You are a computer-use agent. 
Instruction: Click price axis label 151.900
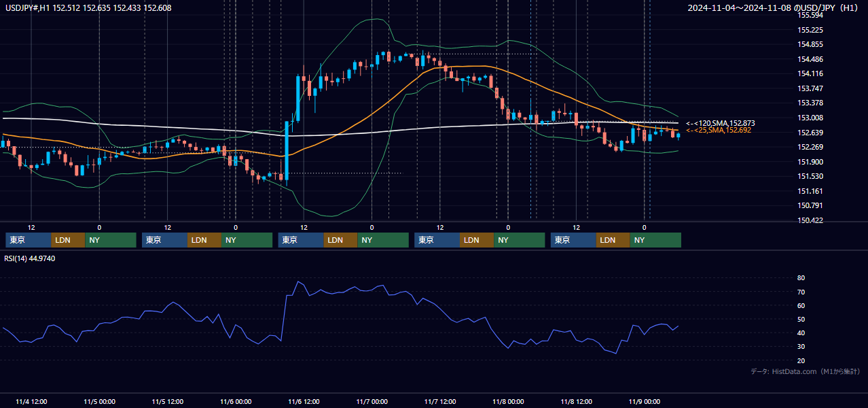pyautogui.click(x=810, y=162)
